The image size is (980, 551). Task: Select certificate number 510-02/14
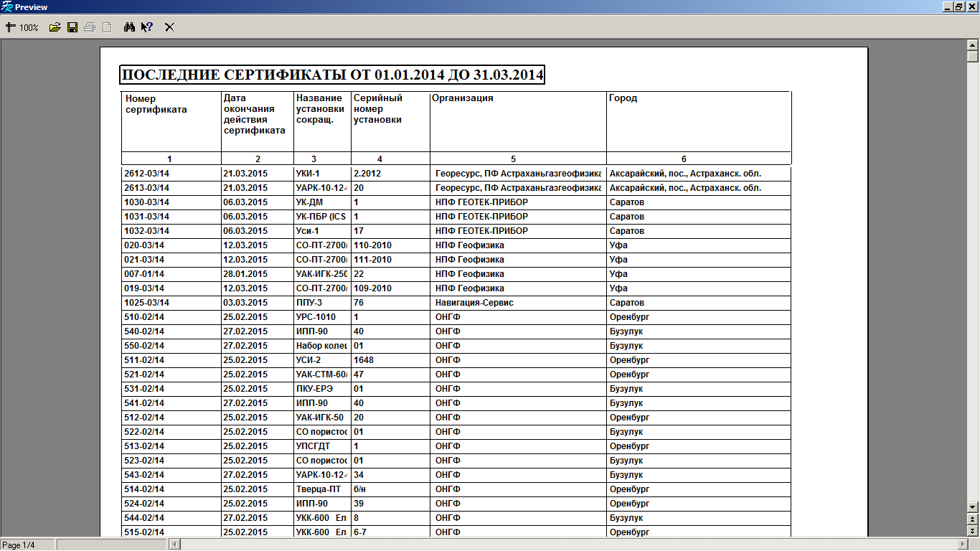click(144, 317)
